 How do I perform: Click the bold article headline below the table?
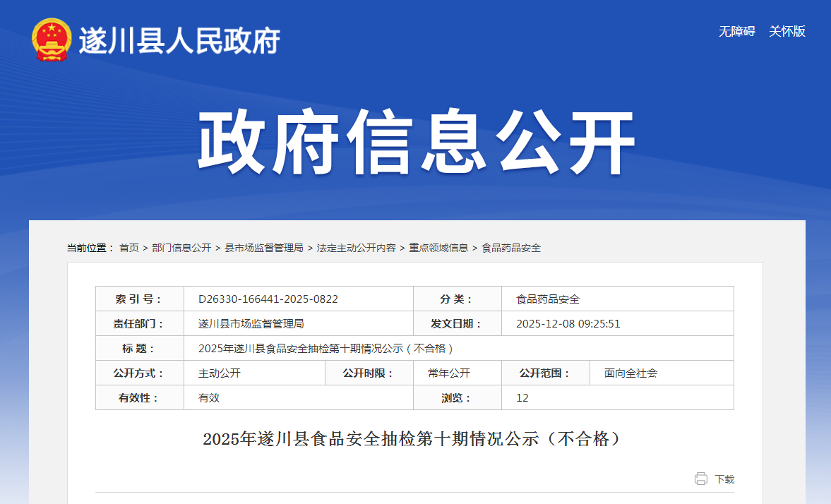click(414, 439)
